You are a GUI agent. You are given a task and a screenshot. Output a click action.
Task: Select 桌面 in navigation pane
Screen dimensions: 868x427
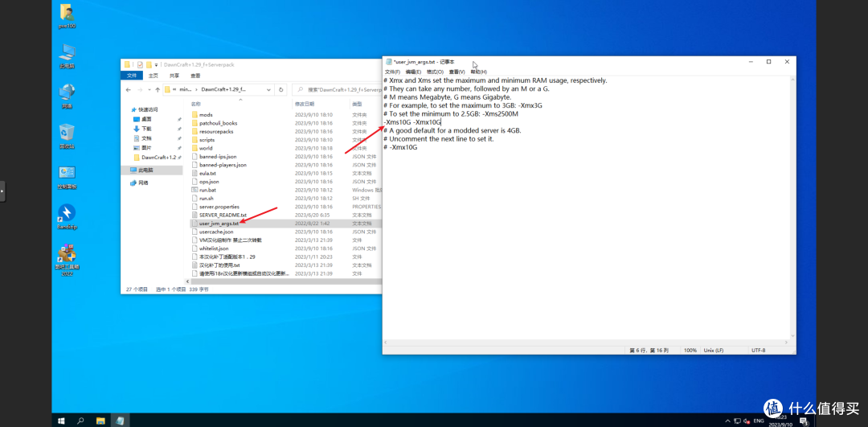click(x=147, y=119)
